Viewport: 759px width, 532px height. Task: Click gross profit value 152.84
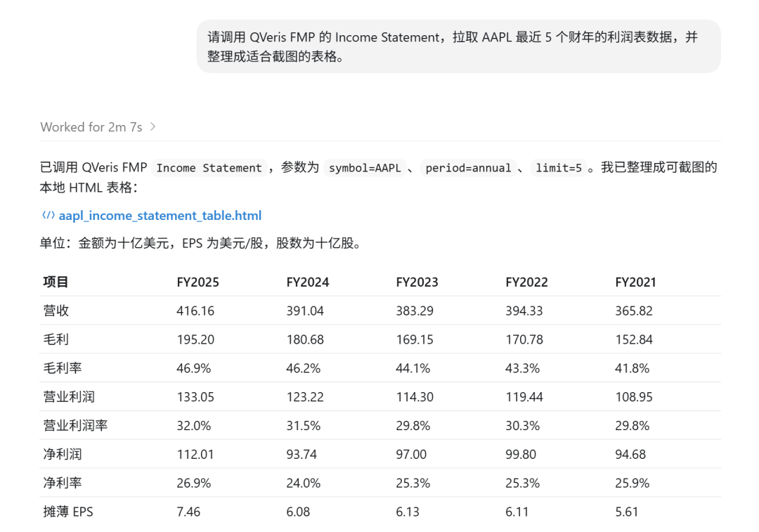(x=634, y=339)
